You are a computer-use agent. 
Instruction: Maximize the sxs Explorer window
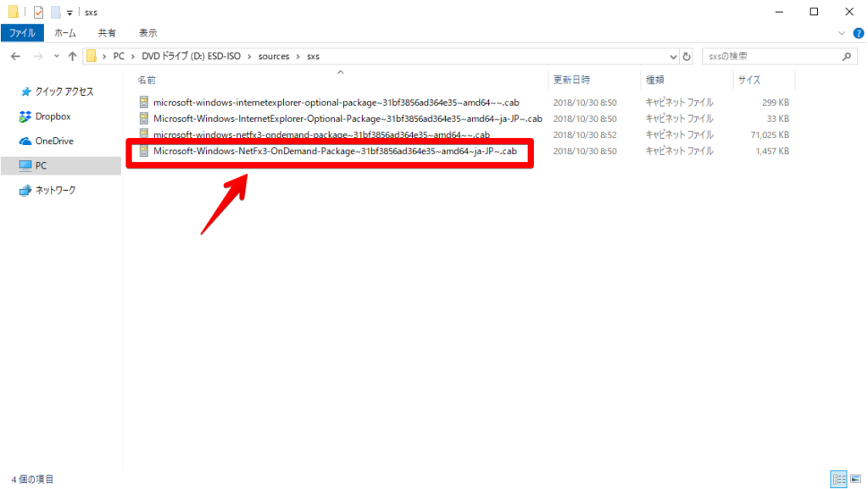click(x=814, y=12)
